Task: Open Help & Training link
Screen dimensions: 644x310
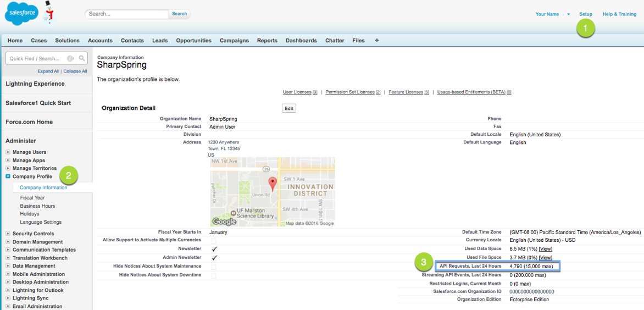Action: pyautogui.click(x=619, y=14)
